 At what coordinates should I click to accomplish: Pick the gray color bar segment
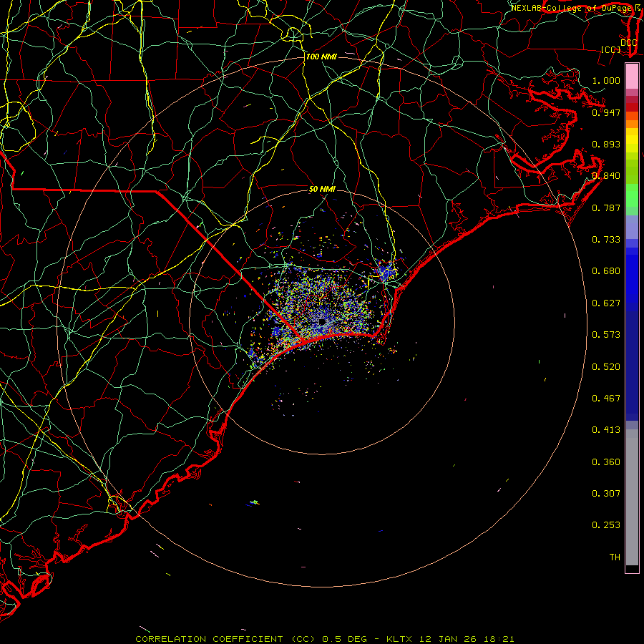[x=632, y=497]
